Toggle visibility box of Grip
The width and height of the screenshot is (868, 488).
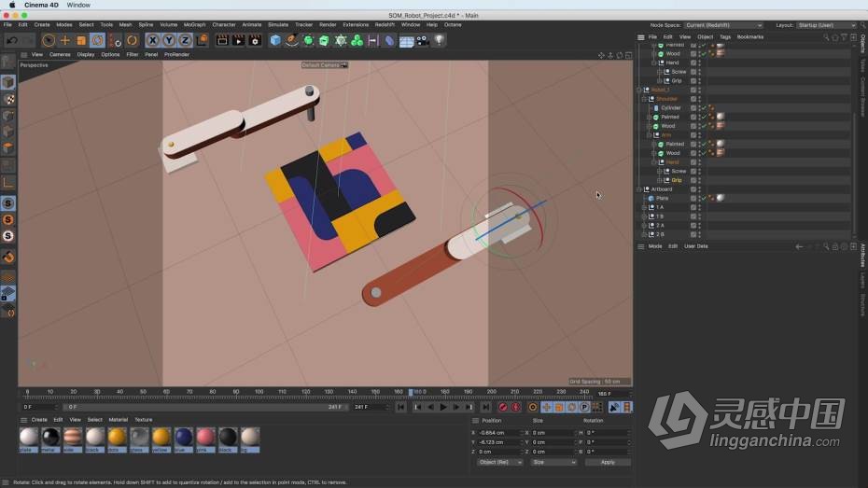[693, 180]
